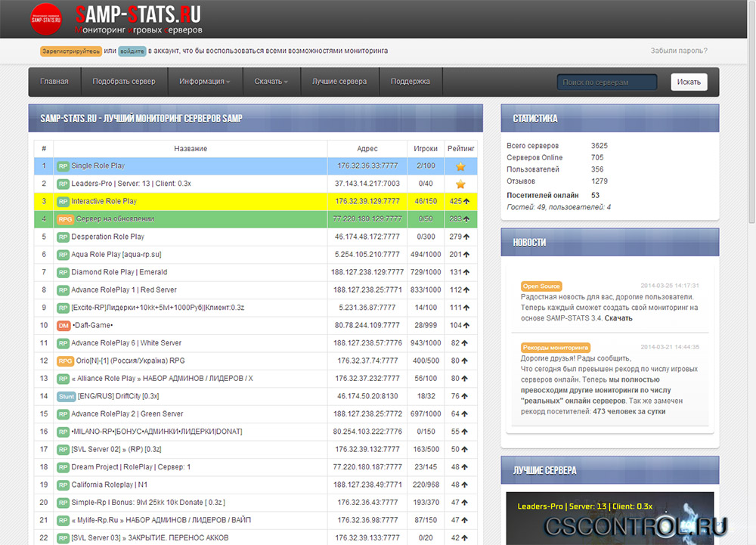Click the RP tag on Aqua Role Play
The height and width of the screenshot is (545, 756).
pyautogui.click(x=64, y=255)
